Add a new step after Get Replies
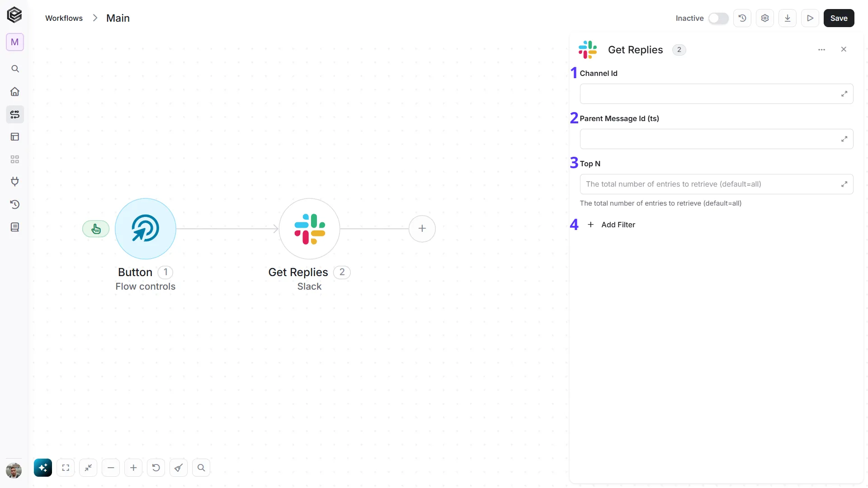Viewport: 868px width, 488px height. (x=422, y=229)
